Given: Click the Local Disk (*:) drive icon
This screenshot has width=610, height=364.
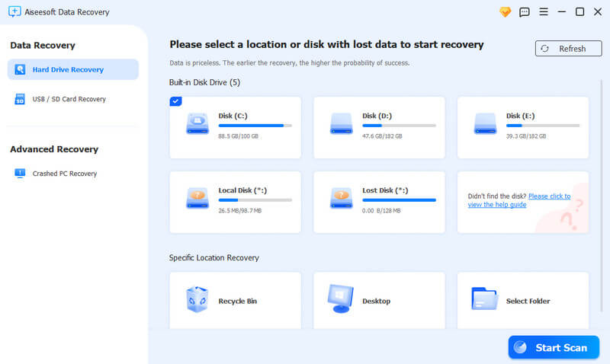Looking at the screenshot, I should (x=197, y=198).
